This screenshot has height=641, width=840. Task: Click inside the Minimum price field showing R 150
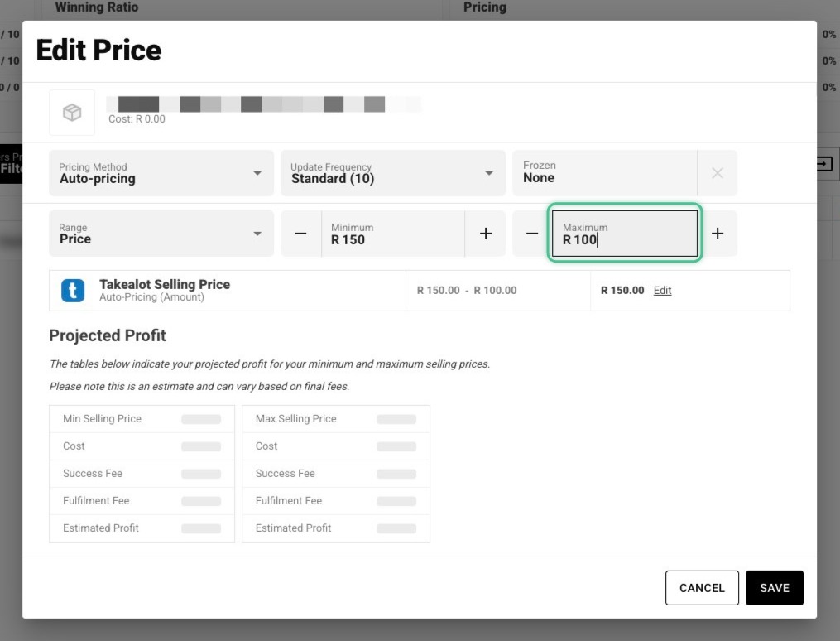tap(389, 239)
